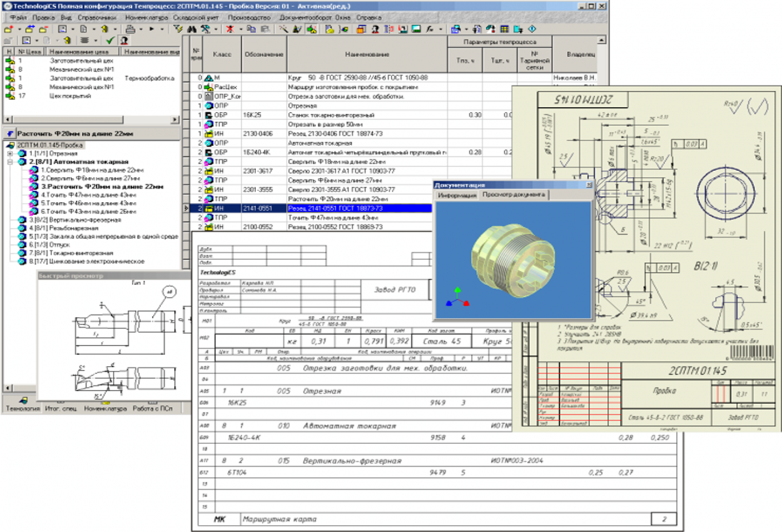Open the dropdown beside the horizontal lines icon
Image resolution: width=782 pixels, height=532 pixels.
pos(96,41)
